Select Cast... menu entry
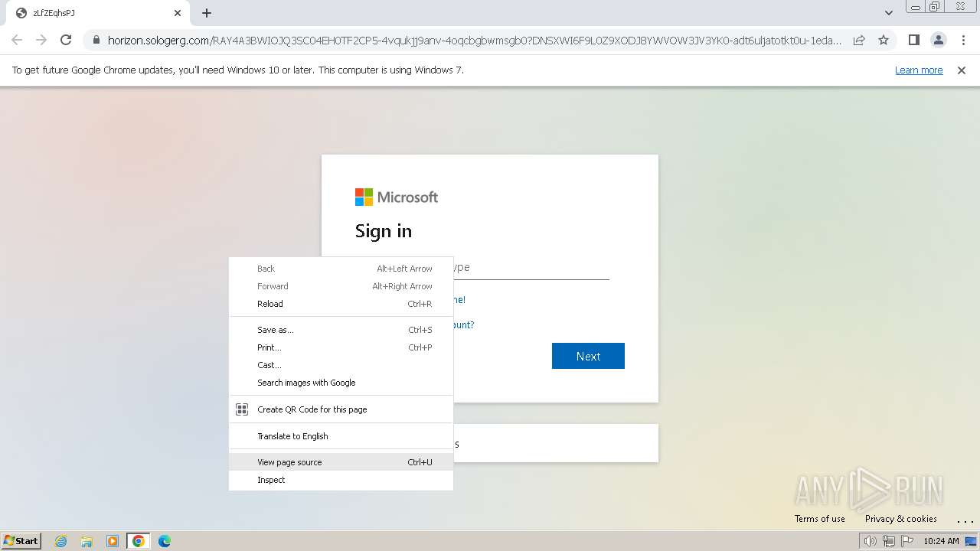980x551 pixels. (341, 365)
